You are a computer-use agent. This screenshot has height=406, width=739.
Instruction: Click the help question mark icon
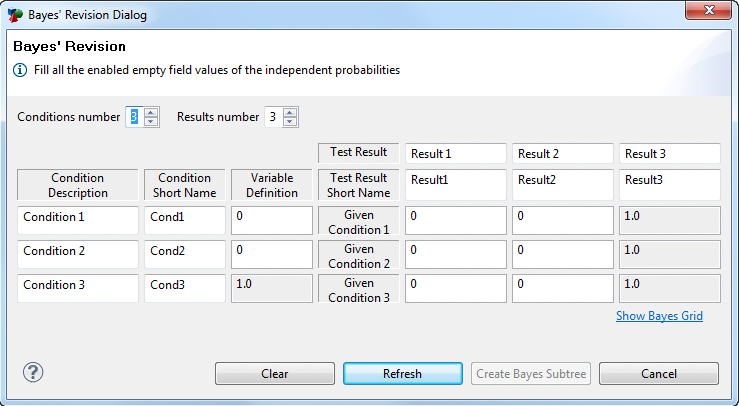[x=33, y=373]
